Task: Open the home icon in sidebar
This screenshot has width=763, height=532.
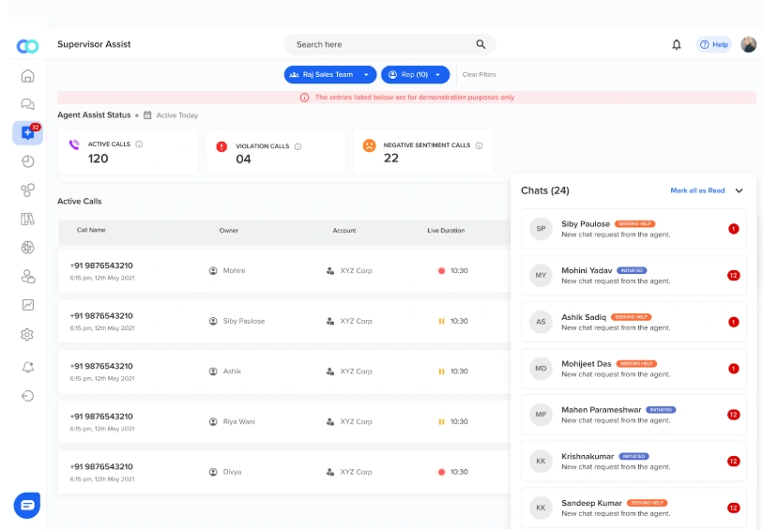Action: (28, 76)
